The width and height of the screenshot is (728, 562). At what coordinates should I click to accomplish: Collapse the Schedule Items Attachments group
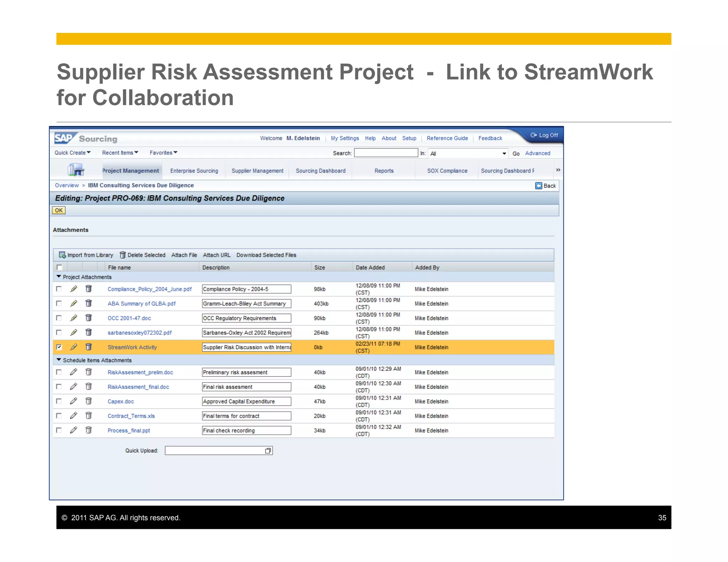pyautogui.click(x=59, y=360)
